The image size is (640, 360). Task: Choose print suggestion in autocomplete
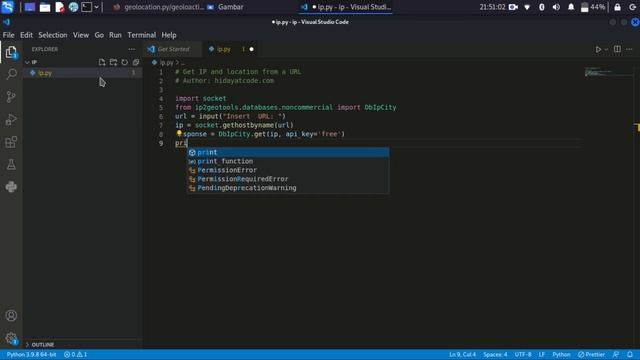point(288,152)
